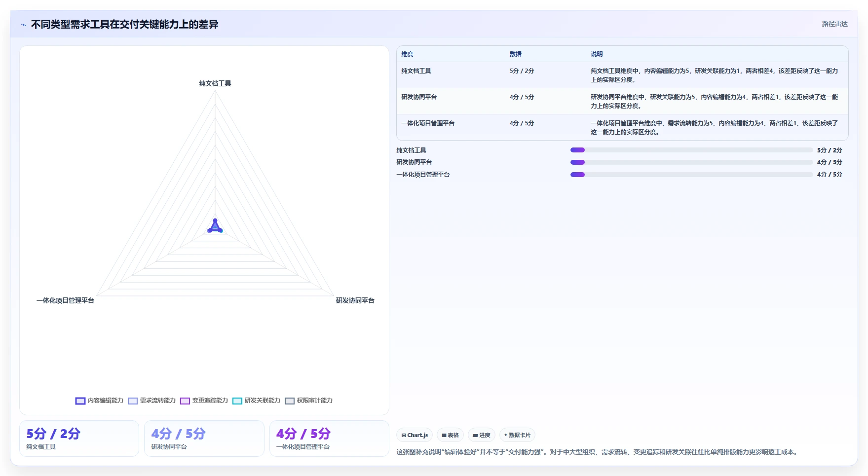Toggle the 变更追踪能力 legend item
This screenshot has height=476, width=868.
[x=204, y=401]
